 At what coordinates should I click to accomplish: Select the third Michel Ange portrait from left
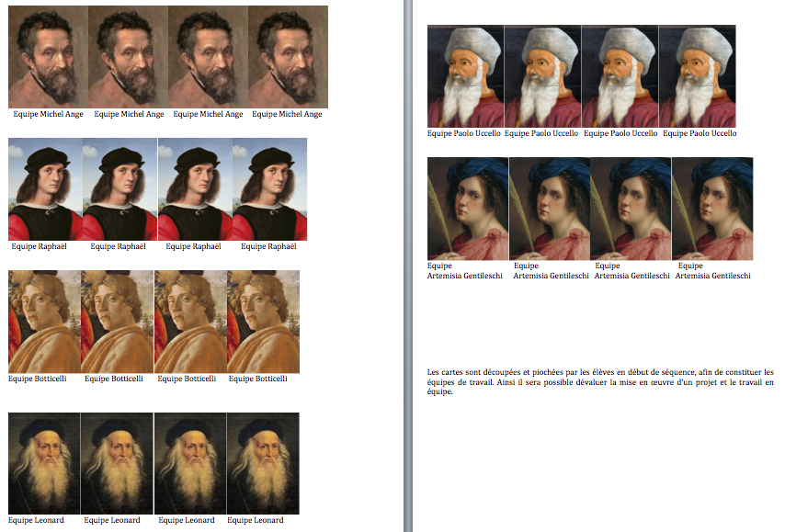209,57
